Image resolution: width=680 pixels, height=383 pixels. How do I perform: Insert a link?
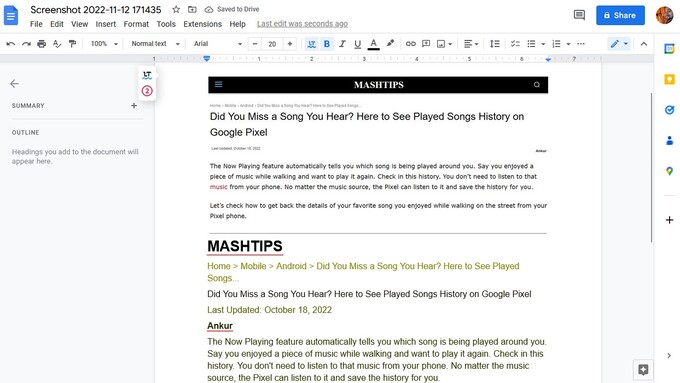point(410,44)
